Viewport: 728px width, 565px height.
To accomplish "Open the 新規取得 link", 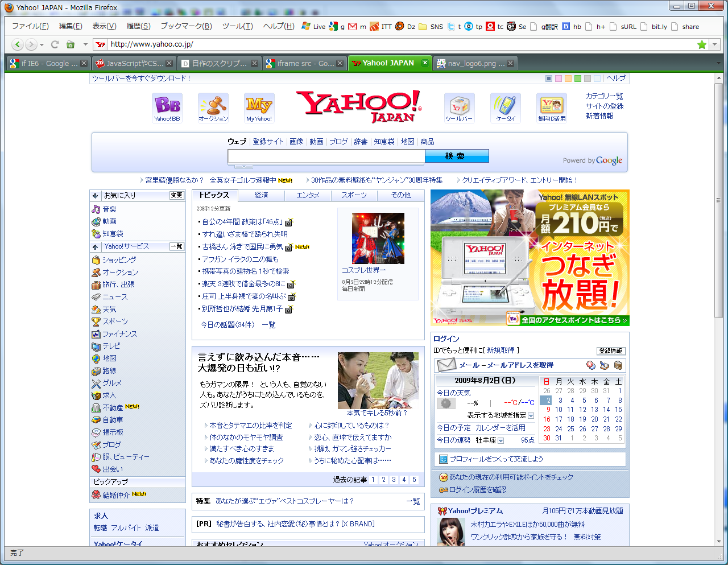I will [x=500, y=350].
